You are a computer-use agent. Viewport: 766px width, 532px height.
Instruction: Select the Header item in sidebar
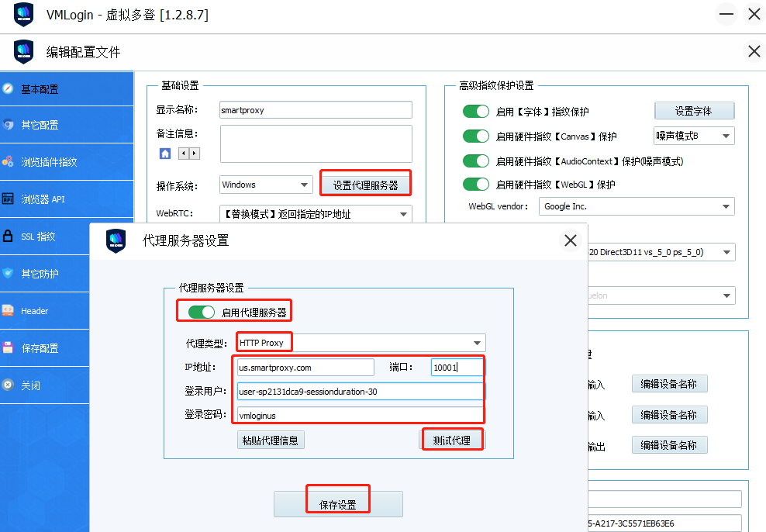point(35,311)
